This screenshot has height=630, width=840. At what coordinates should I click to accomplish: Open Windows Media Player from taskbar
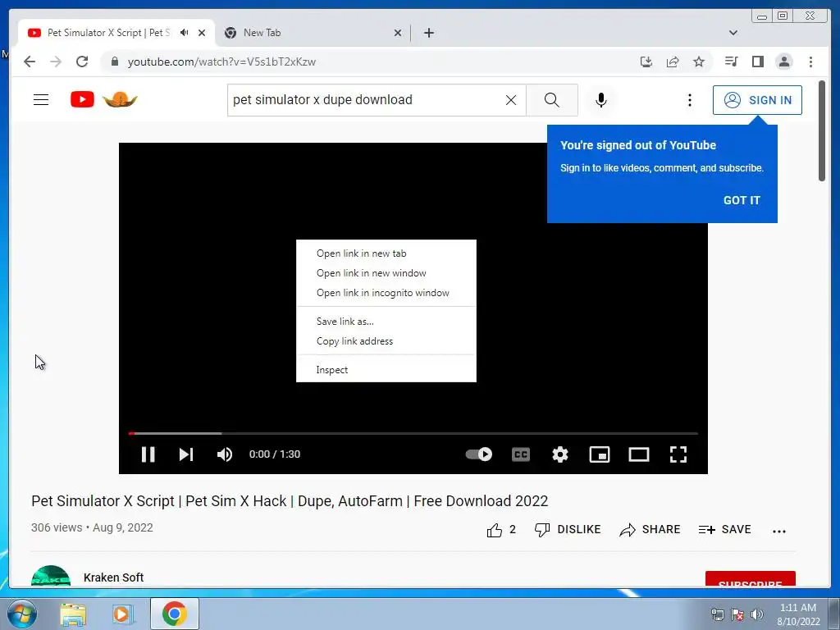[122, 614]
